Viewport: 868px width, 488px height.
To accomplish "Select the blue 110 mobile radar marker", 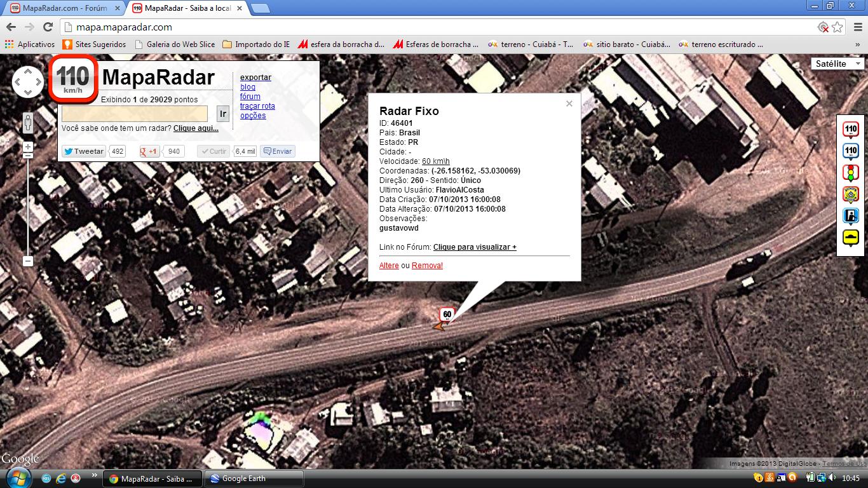I will click(850, 151).
